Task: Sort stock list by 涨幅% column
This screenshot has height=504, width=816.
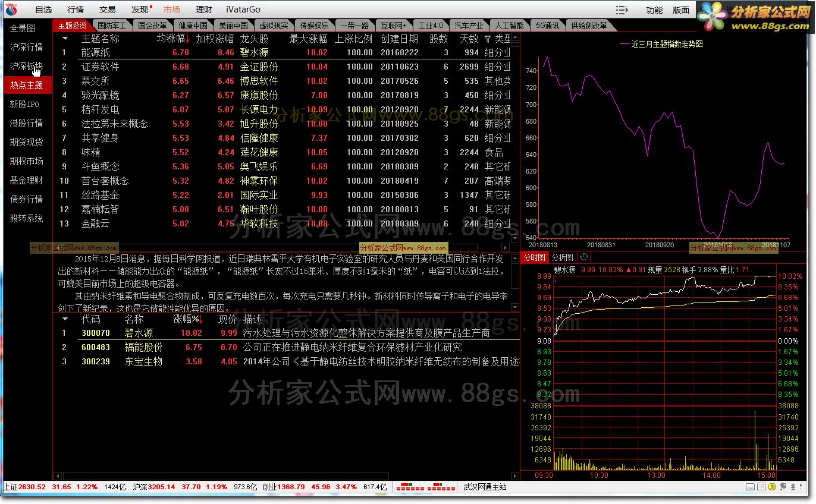Action: click(x=188, y=319)
